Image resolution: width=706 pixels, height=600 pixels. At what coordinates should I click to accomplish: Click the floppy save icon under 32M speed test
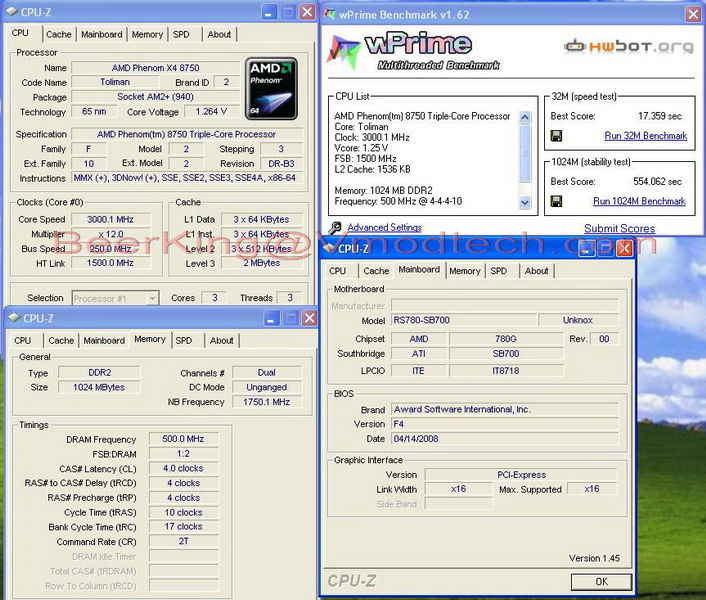click(x=557, y=136)
